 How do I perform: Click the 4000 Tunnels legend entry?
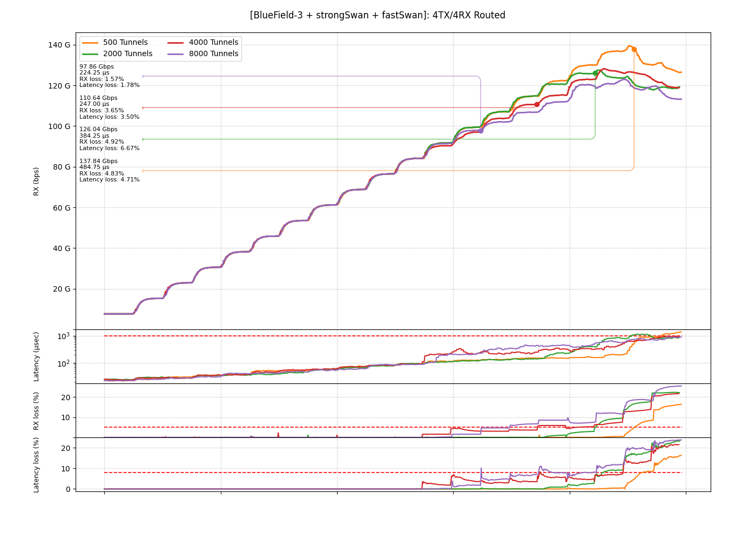tap(203, 42)
